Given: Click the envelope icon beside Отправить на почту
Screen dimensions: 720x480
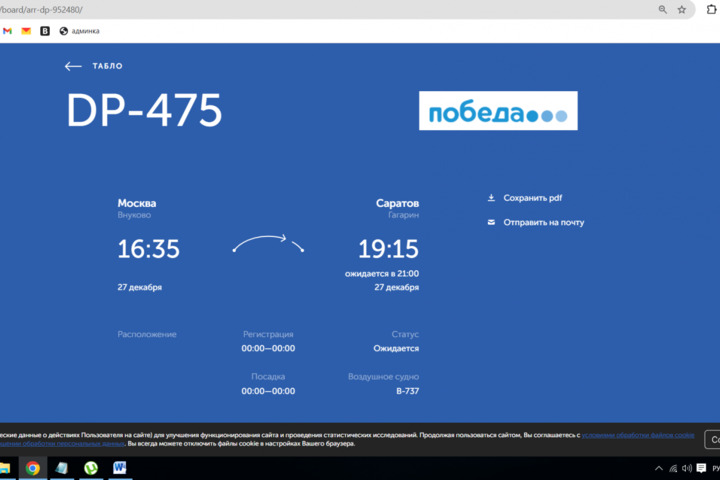Looking at the screenshot, I should tap(491, 222).
